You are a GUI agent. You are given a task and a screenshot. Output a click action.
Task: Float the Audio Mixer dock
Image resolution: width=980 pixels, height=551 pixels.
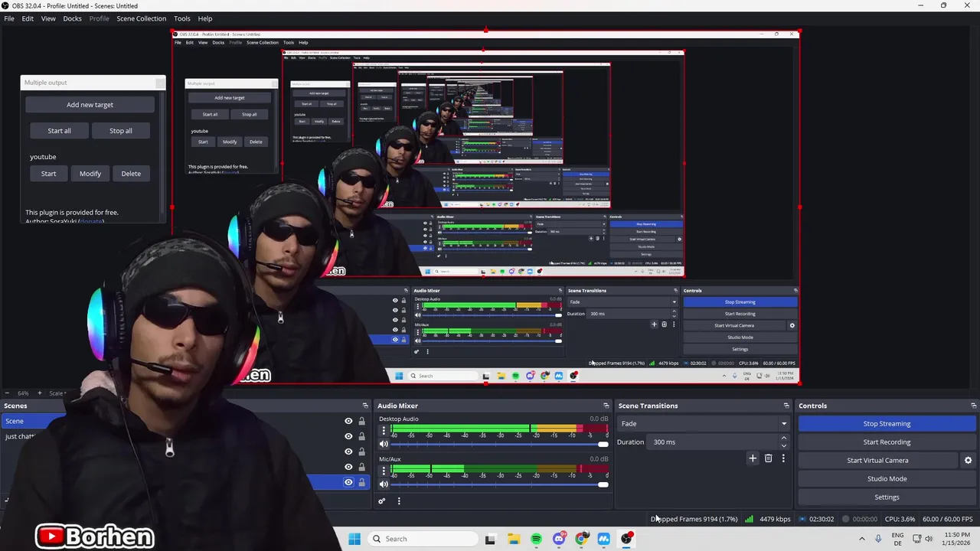606,406
